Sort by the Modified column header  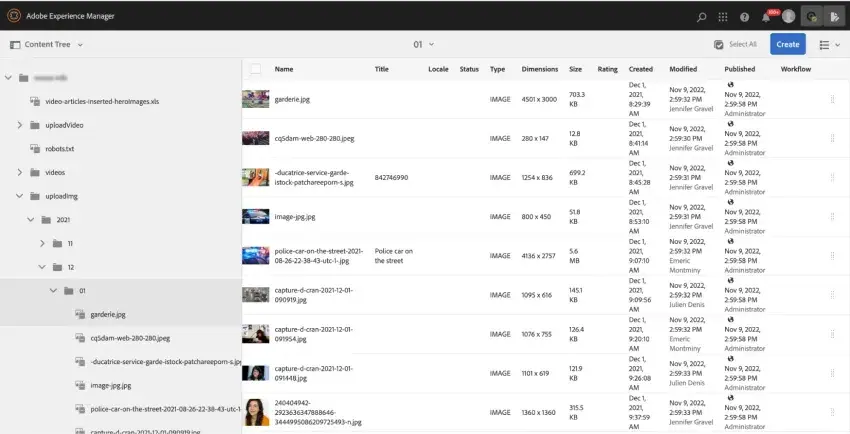tap(683, 69)
